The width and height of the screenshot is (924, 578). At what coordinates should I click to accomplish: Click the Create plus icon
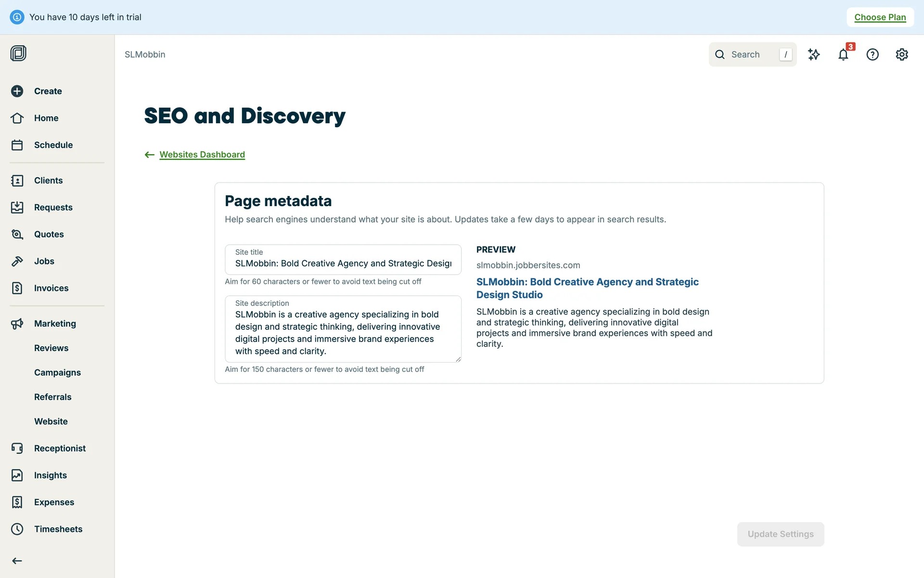[x=17, y=91]
